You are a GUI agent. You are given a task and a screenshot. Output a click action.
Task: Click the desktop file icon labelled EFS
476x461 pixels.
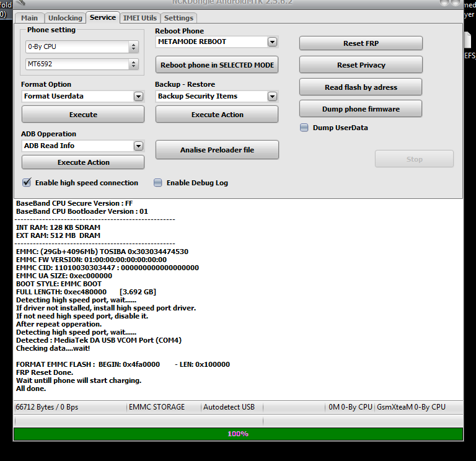(x=470, y=45)
